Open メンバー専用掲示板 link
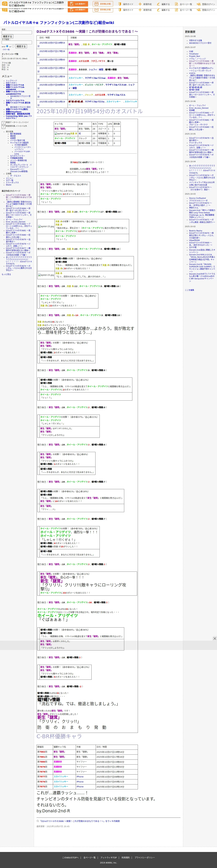This screenshot has width=217, height=868. (x=18, y=160)
